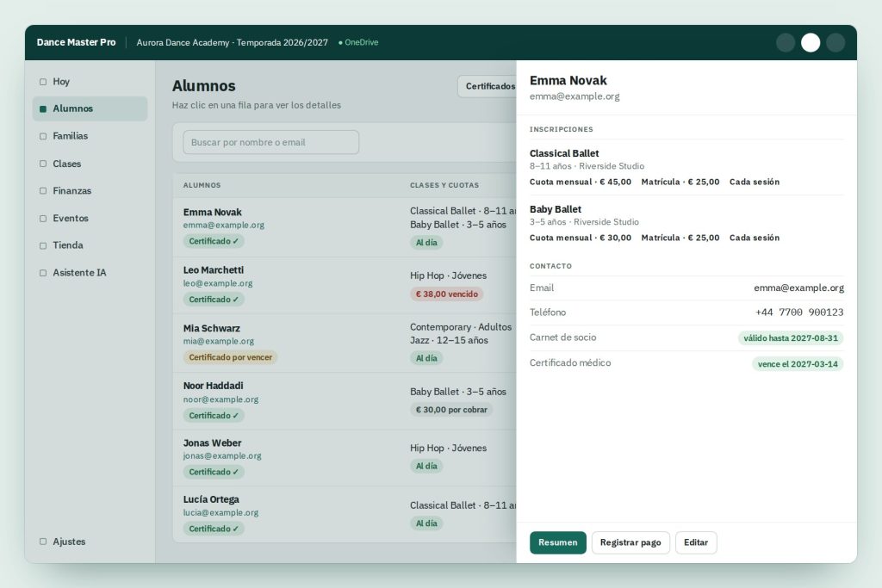The height and width of the screenshot is (588, 882).
Task: Open the Clases sidebar item
Action: pos(90,164)
